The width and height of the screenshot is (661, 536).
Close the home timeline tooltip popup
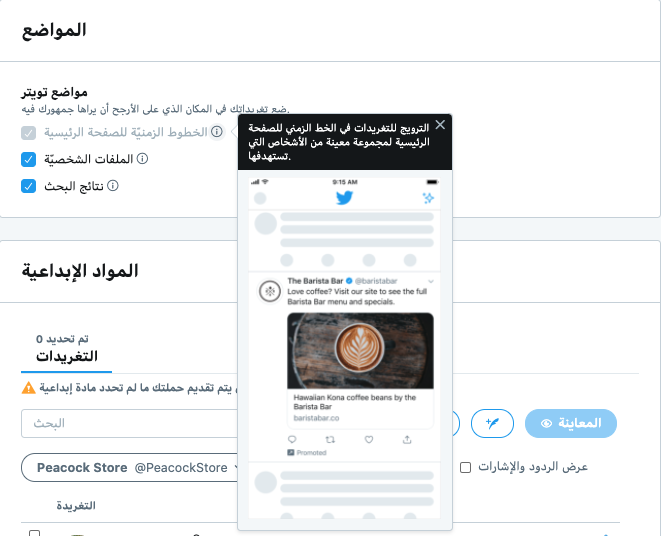click(x=440, y=125)
